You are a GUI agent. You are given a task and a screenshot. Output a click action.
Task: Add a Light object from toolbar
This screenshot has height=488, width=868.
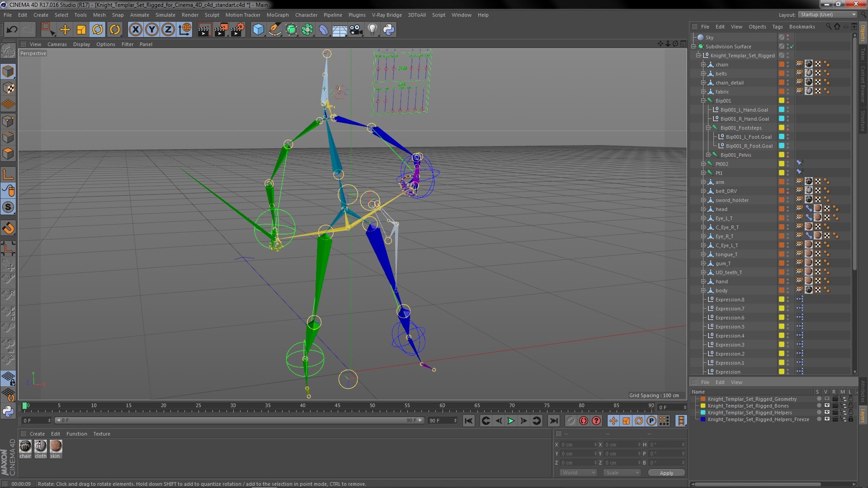[372, 30]
